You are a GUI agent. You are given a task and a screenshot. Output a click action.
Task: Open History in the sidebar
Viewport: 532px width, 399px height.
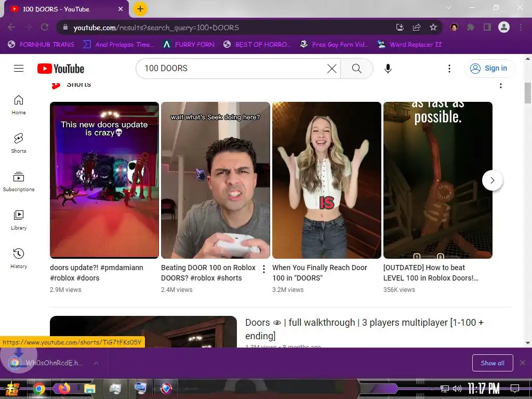19,259
